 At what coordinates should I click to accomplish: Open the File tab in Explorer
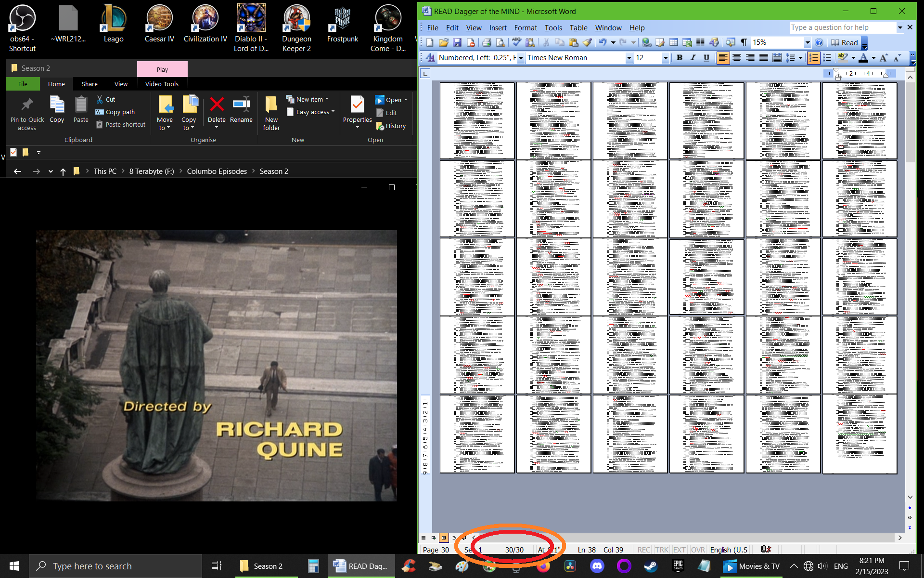point(23,84)
